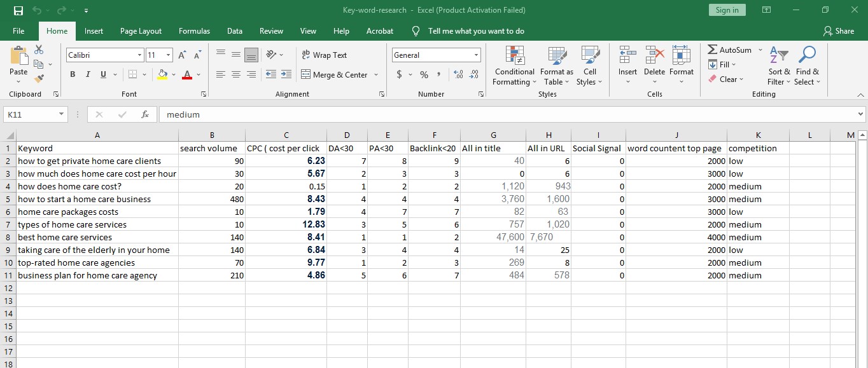Open the Review ribbon tab

click(x=271, y=31)
